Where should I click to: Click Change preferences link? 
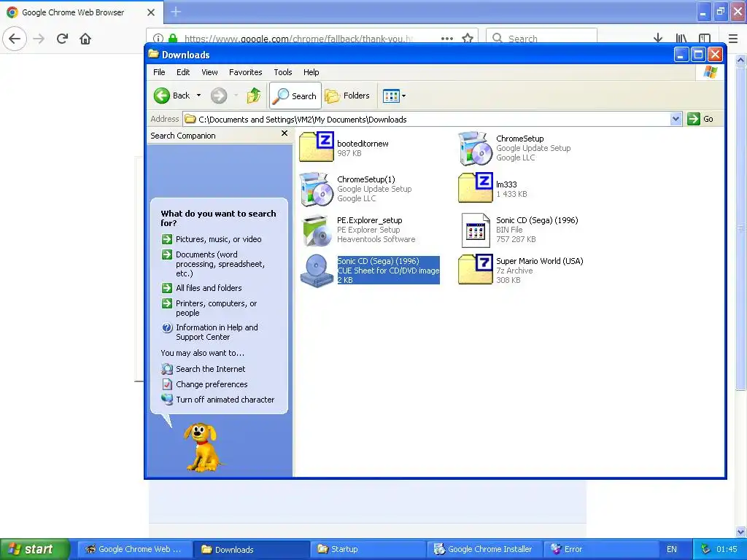pyautogui.click(x=212, y=384)
